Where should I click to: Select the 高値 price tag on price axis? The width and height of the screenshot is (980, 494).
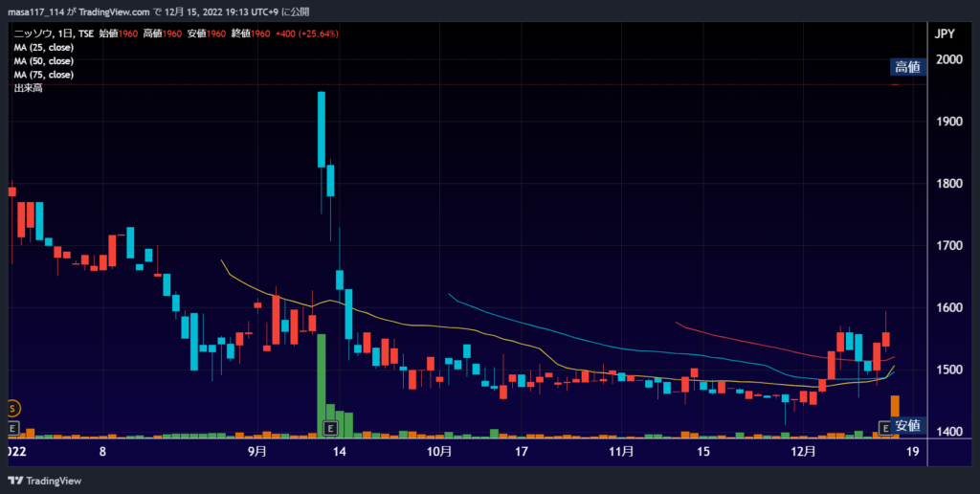[908, 67]
